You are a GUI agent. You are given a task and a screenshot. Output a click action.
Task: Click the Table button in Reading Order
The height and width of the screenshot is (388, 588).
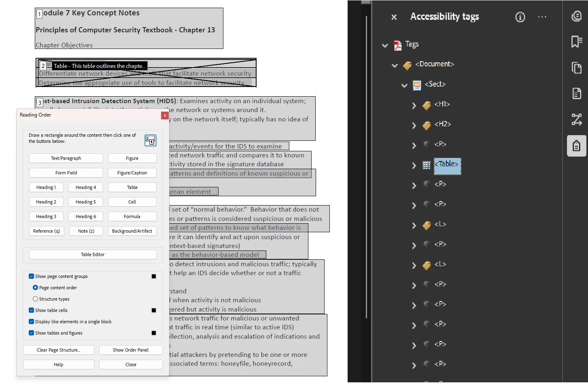(x=132, y=187)
